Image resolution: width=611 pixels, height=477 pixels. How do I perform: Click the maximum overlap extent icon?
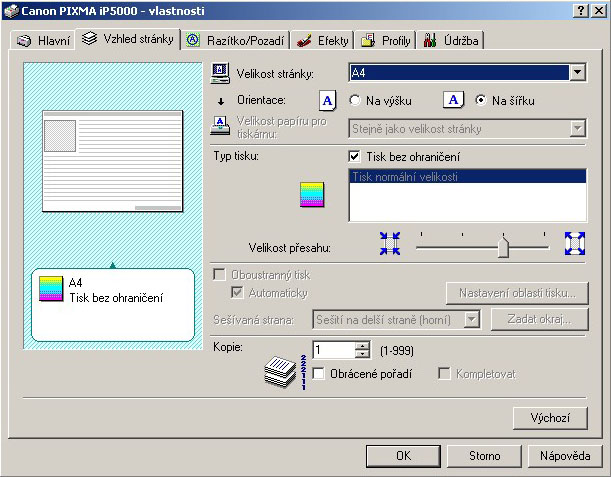[x=574, y=243]
